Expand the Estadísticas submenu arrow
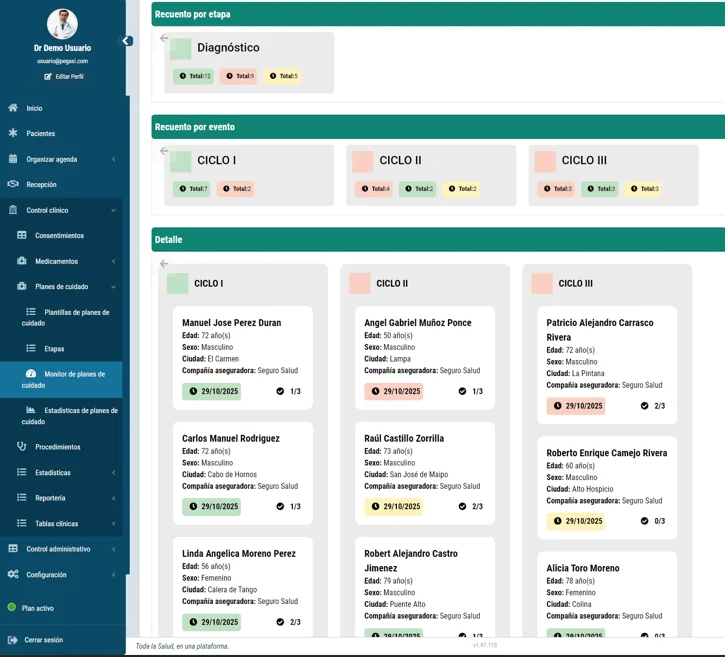This screenshot has height=657, width=725. tap(114, 473)
